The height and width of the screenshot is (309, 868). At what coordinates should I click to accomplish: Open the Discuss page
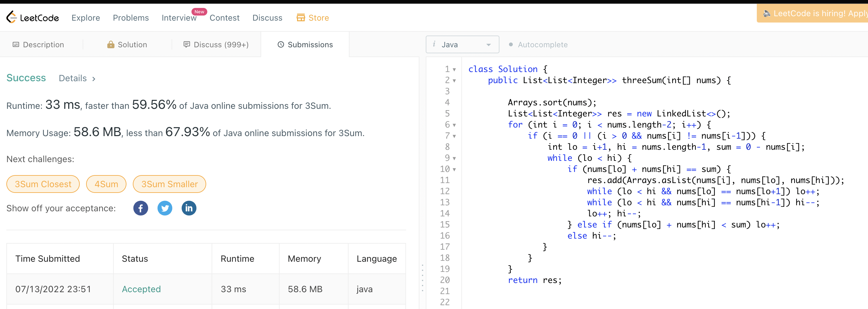[267, 18]
